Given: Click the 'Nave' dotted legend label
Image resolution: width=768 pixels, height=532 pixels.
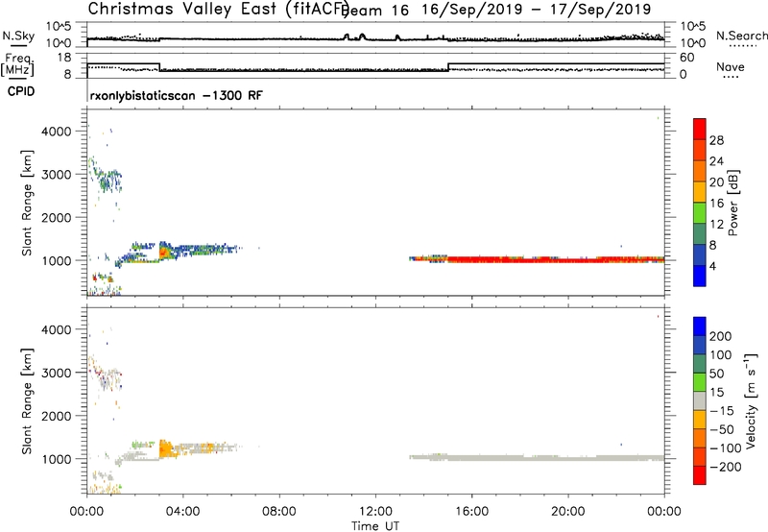Looking at the screenshot, I should tap(730, 66).
